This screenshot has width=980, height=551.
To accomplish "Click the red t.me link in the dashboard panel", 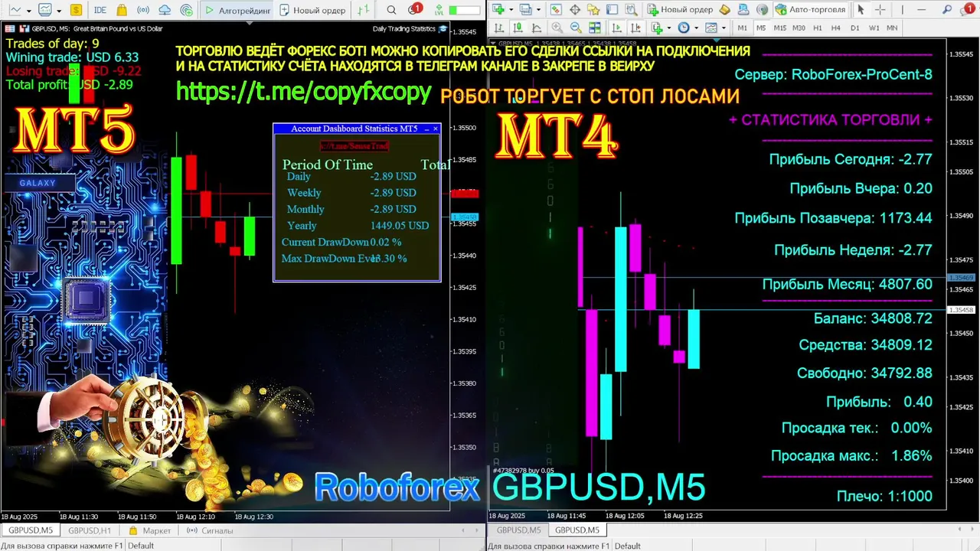I will pos(354,145).
